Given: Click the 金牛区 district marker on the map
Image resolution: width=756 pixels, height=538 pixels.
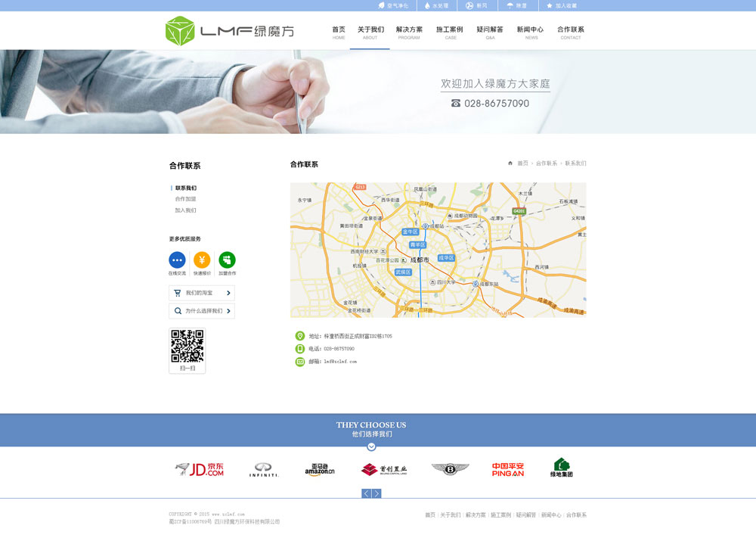Looking at the screenshot, I should [411, 232].
